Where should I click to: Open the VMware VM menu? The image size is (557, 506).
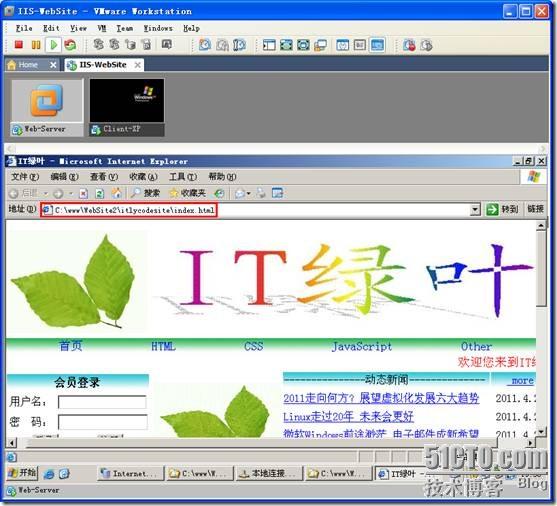tap(102, 28)
